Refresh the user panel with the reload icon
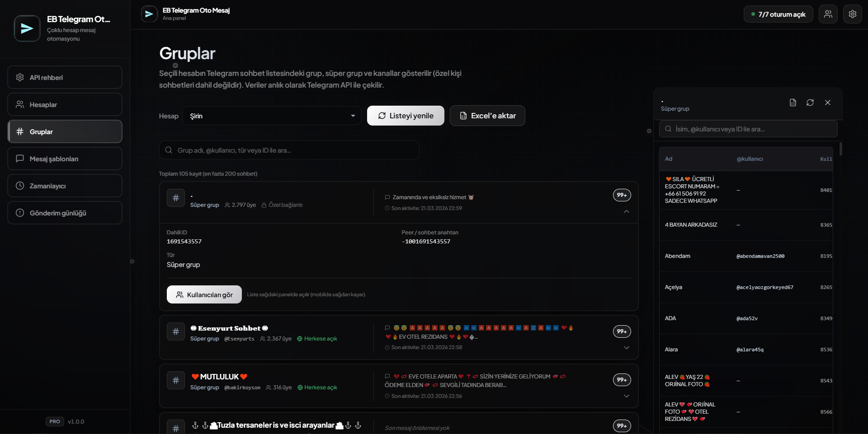Screen dimensions: 868x434 (810, 103)
